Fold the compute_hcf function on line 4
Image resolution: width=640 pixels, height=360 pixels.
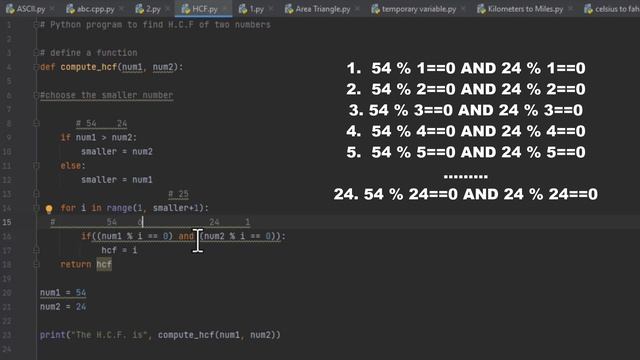coord(36,67)
